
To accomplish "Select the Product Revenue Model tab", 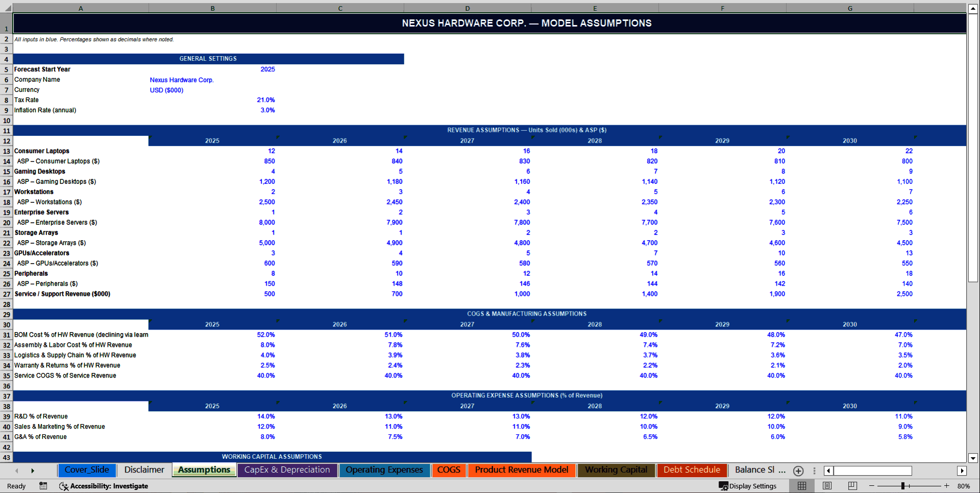I will pyautogui.click(x=522, y=469).
